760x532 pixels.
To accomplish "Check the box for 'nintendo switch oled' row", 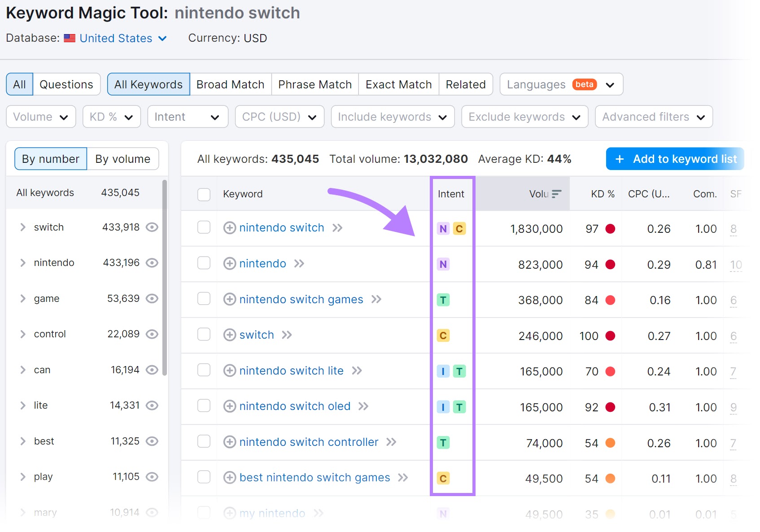I will (204, 406).
